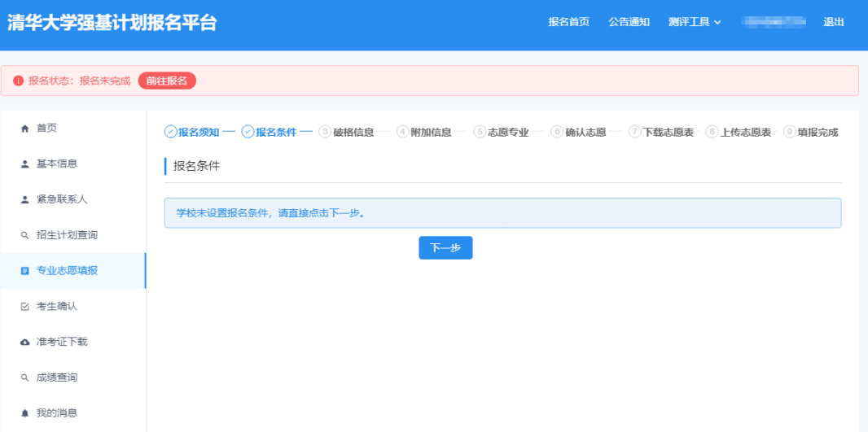
Task: Click the red 前往报名 button
Action: click(x=167, y=81)
